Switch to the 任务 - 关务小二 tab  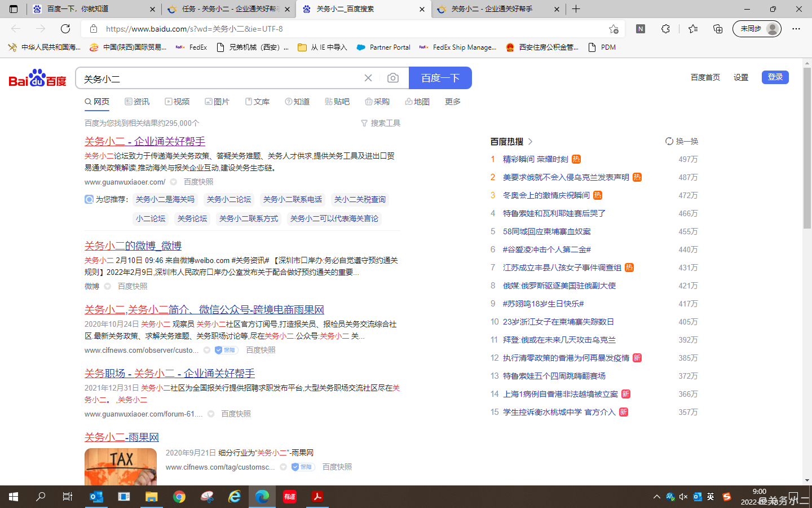click(x=230, y=9)
